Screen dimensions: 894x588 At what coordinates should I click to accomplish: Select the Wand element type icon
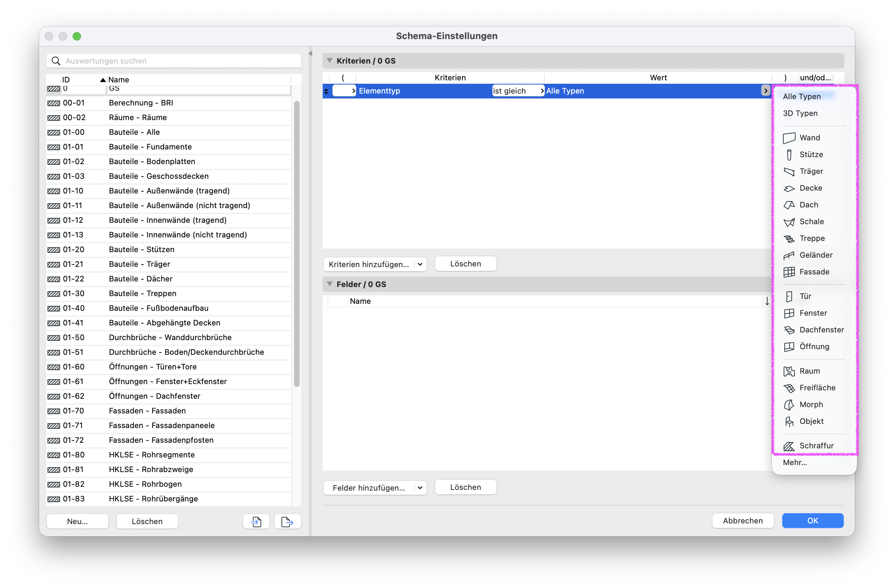789,138
